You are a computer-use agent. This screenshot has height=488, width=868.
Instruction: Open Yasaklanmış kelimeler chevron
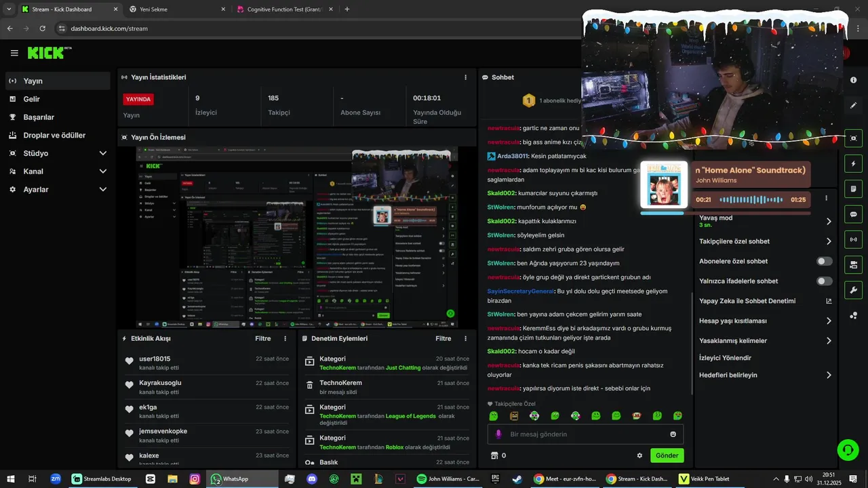click(x=829, y=341)
